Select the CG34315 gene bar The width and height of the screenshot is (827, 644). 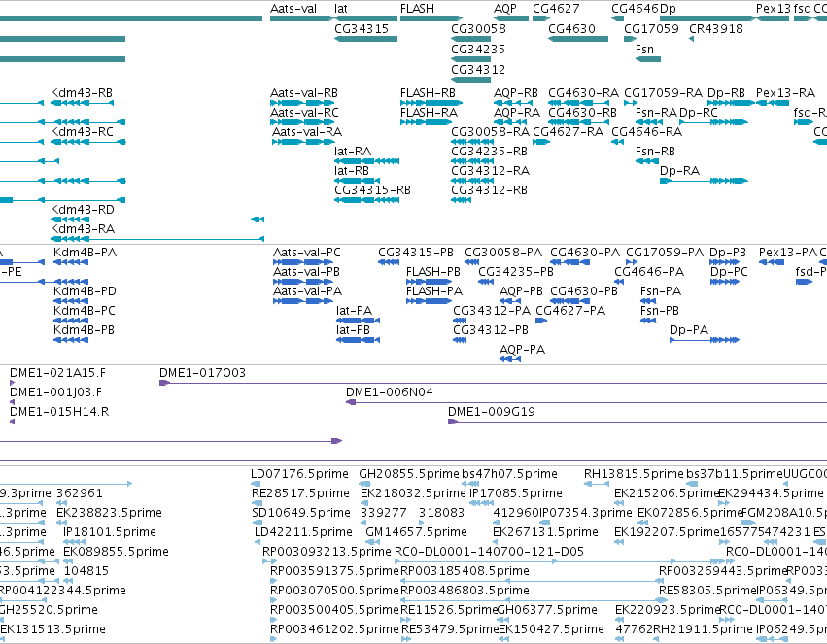point(365,39)
